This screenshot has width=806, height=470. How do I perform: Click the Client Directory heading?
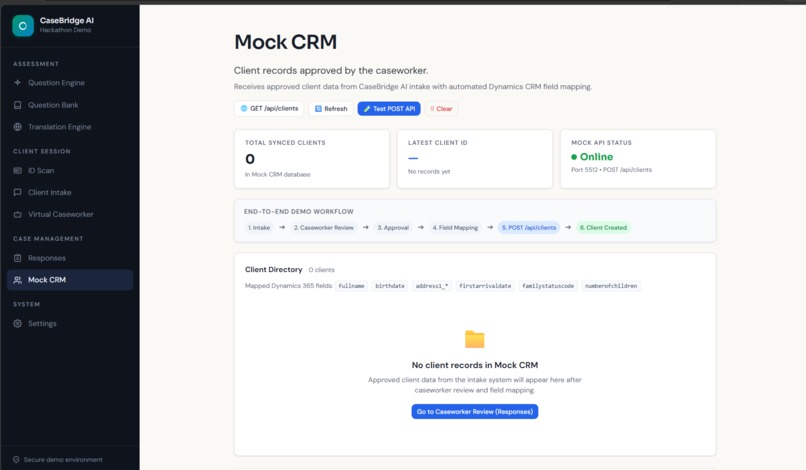[x=273, y=269]
